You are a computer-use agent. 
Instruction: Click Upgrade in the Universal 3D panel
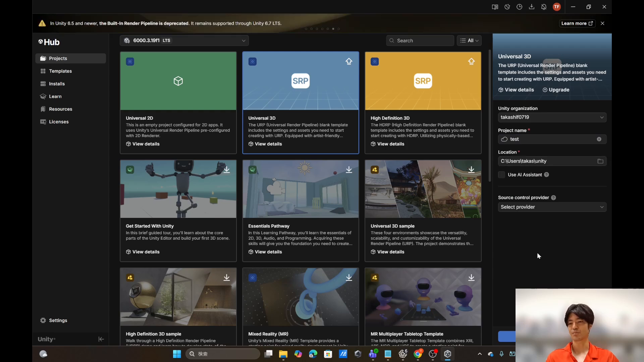tap(556, 90)
